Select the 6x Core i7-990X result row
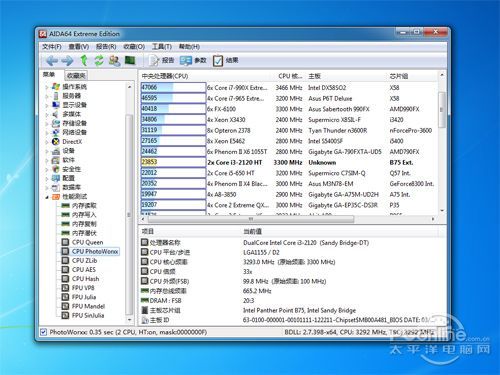The width and height of the screenshot is (500, 375). (x=289, y=88)
